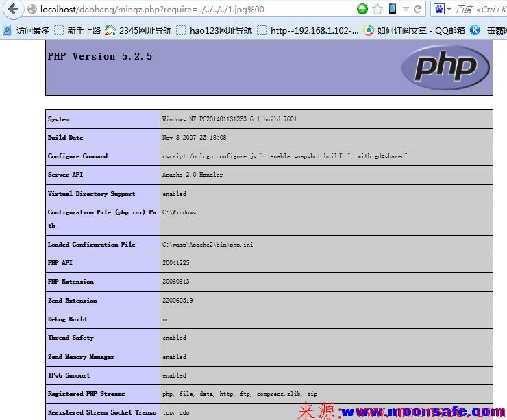Click the 2345 house icon in bookmarks

pyautogui.click(x=110, y=30)
